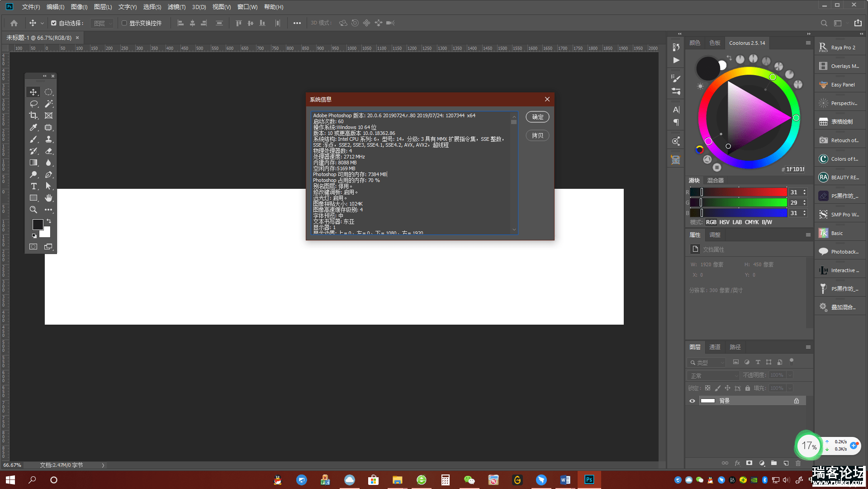Select the Eyedropper tool
The image size is (868, 489).
tap(33, 127)
